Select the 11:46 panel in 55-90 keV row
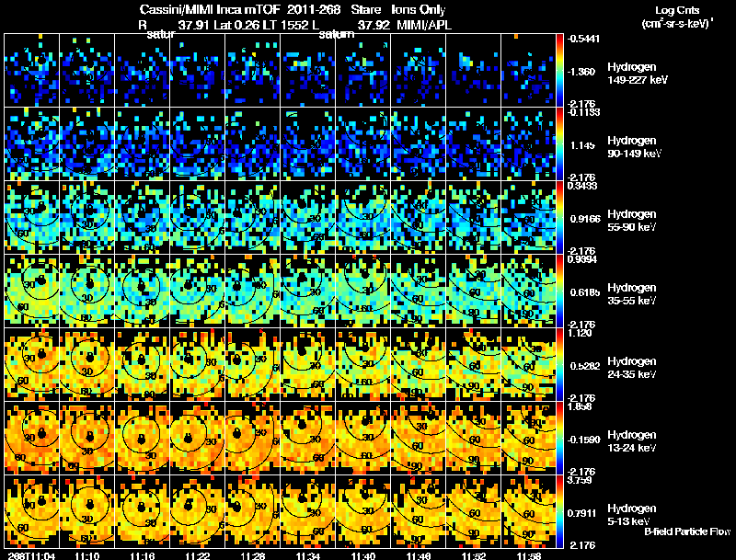Viewport: 736px width, 560px height. click(418, 218)
